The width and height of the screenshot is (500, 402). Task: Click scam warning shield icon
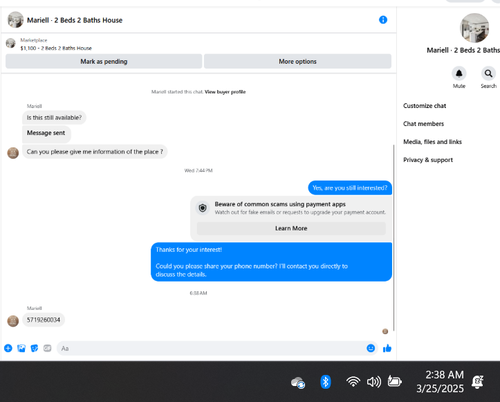coord(202,208)
